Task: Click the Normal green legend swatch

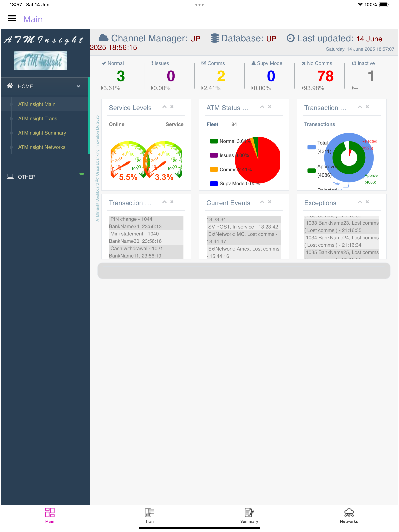Action: [214, 141]
